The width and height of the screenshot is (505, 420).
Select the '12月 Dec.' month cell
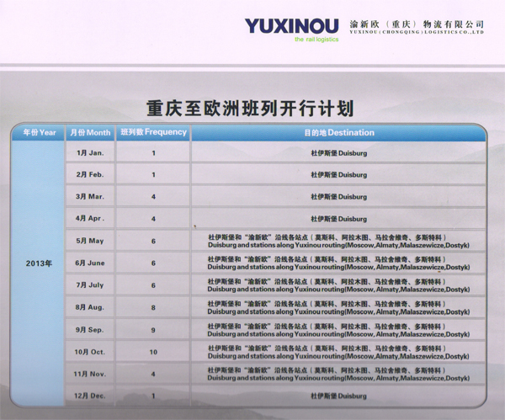pyautogui.click(x=90, y=396)
